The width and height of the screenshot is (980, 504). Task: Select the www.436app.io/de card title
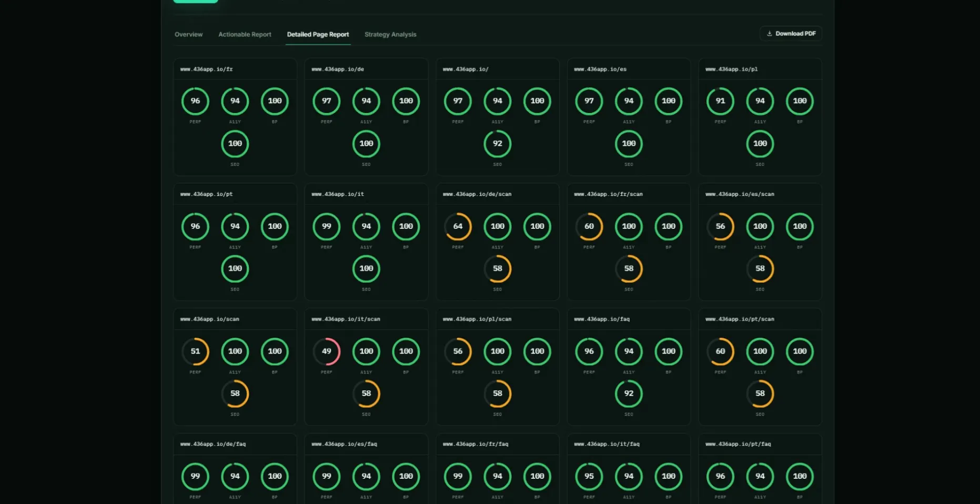(x=338, y=69)
